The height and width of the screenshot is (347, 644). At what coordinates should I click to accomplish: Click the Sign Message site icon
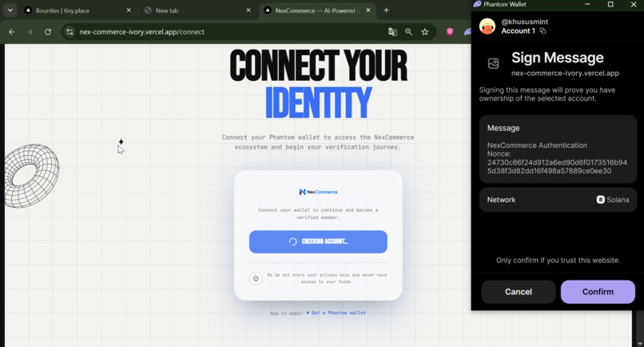[x=493, y=63]
